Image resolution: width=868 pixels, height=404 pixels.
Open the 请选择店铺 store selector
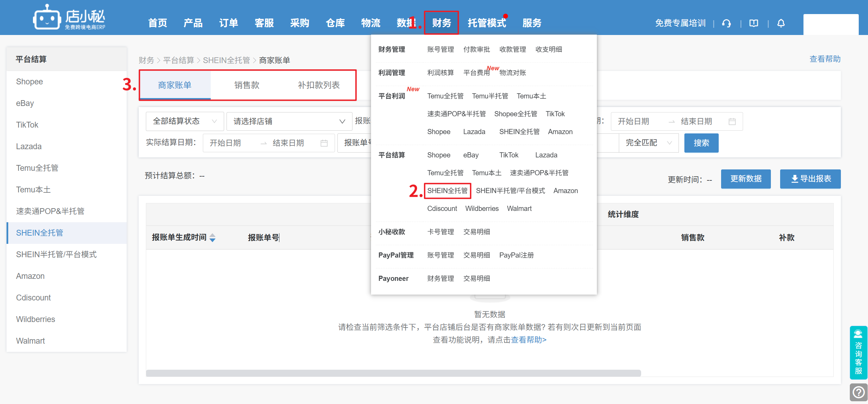tap(289, 121)
